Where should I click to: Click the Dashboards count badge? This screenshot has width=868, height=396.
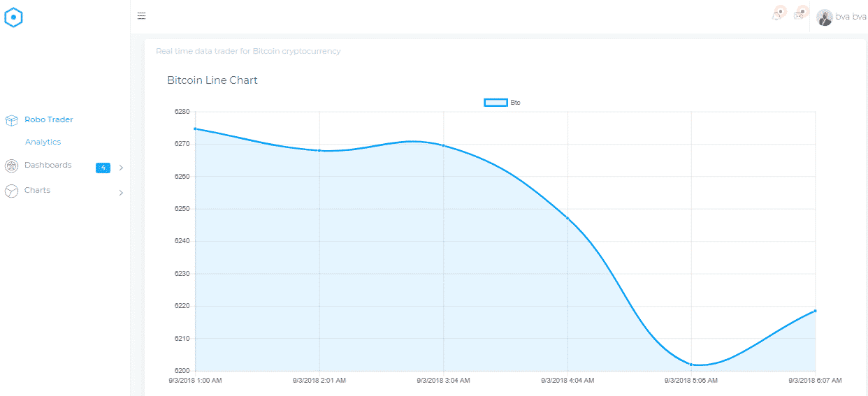pyautogui.click(x=103, y=168)
